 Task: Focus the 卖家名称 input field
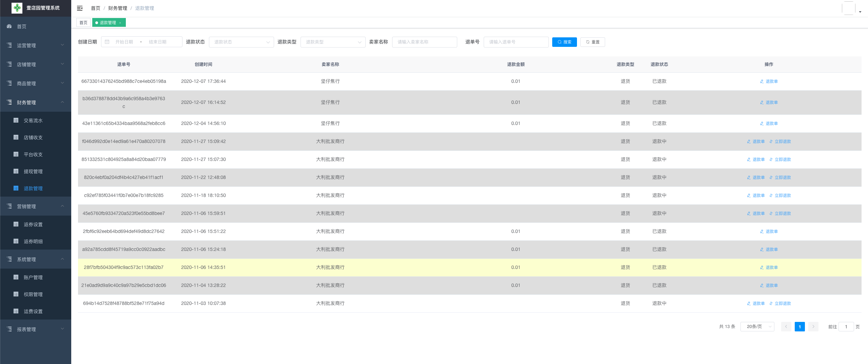[425, 42]
